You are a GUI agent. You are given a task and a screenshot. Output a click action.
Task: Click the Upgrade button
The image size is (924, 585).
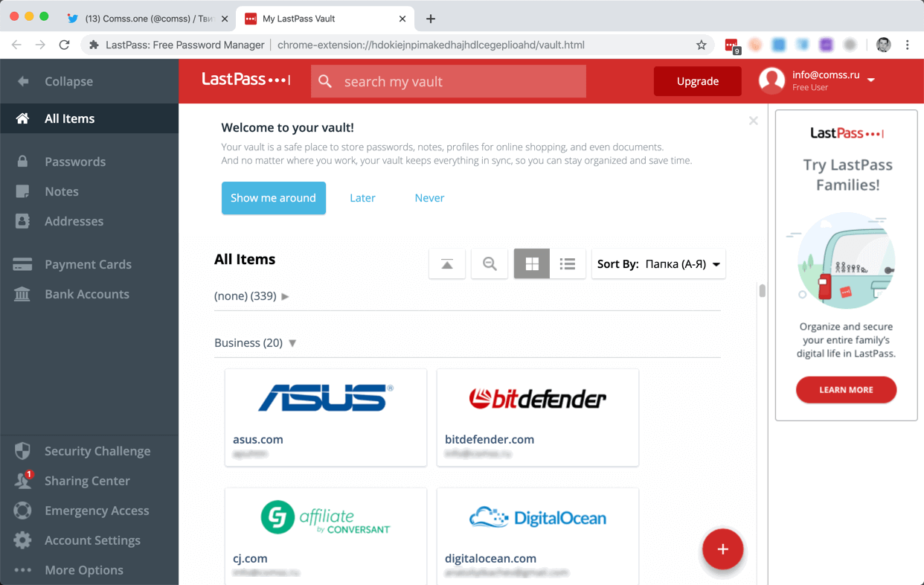pyautogui.click(x=698, y=81)
